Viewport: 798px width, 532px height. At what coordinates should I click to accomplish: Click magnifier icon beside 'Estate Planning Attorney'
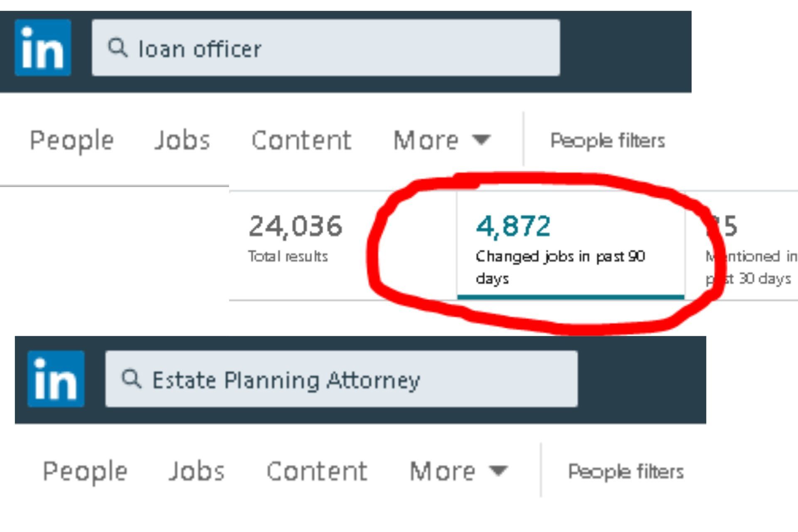point(131,379)
